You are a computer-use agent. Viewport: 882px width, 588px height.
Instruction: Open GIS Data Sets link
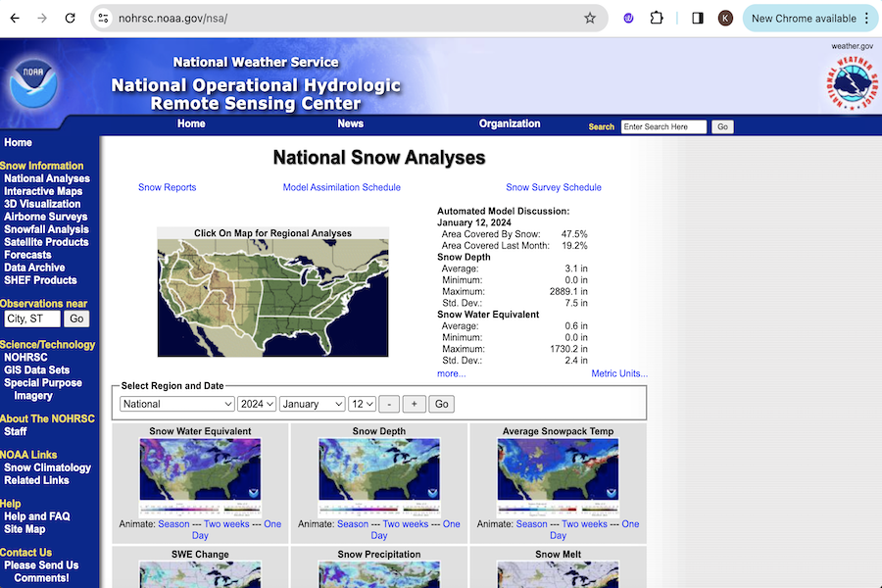pos(36,370)
